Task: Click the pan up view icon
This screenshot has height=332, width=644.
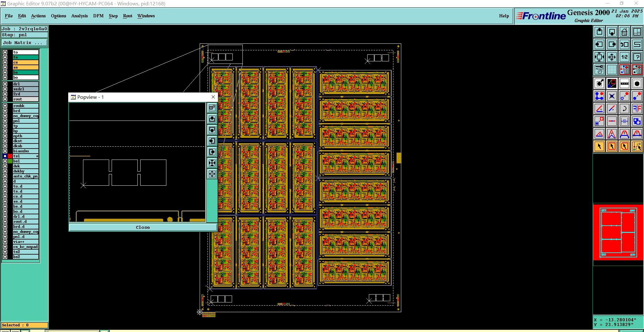Action: [x=599, y=32]
